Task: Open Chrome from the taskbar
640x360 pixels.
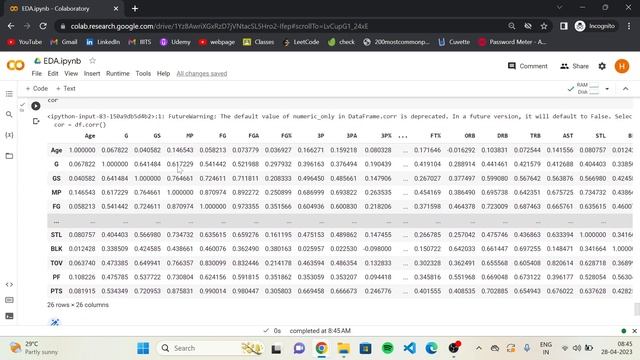Action: [x=322, y=348]
